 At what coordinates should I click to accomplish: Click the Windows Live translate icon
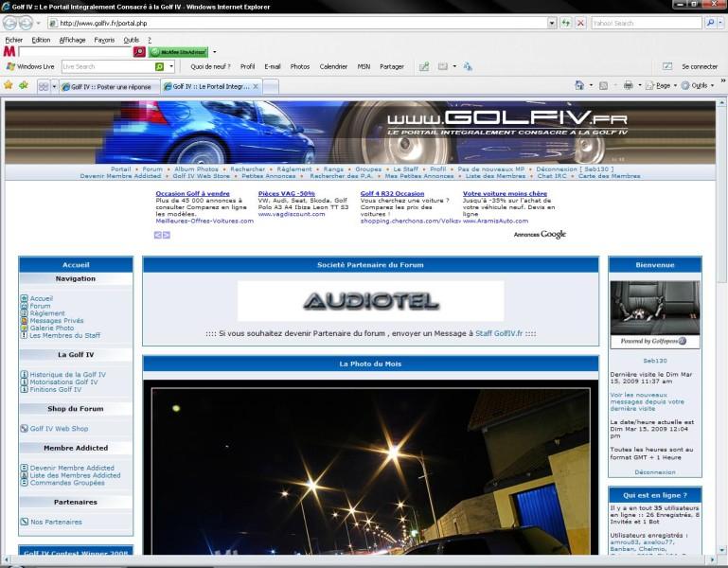[468, 66]
